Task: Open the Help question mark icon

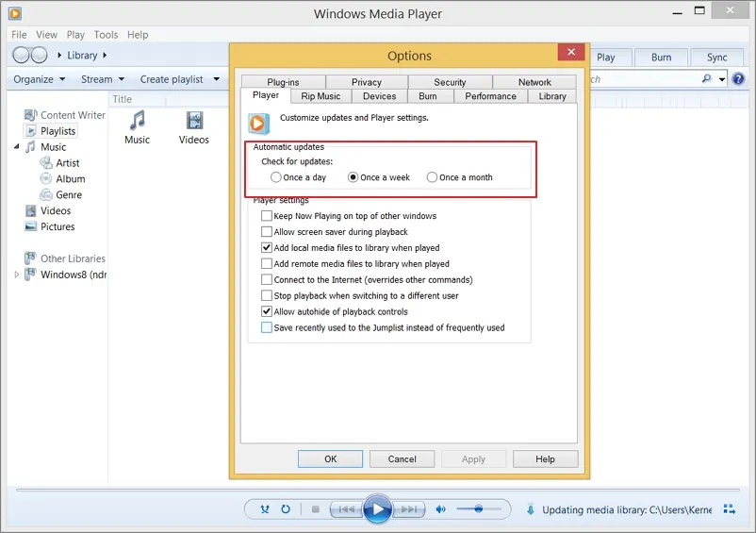Action: (x=738, y=78)
